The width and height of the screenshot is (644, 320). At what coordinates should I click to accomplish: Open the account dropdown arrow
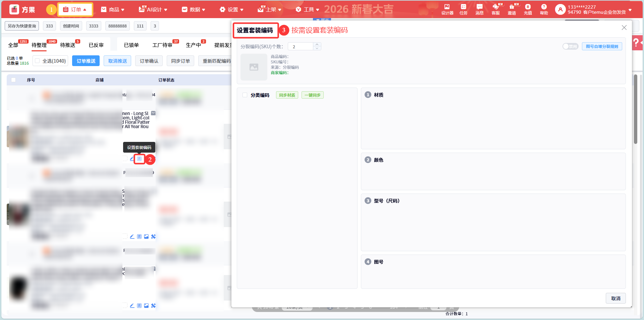point(630,10)
